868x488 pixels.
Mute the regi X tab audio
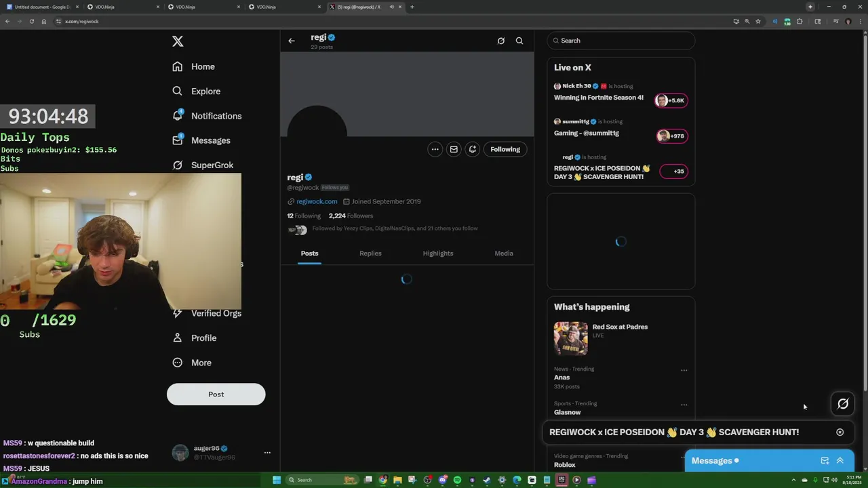(x=392, y=7)
